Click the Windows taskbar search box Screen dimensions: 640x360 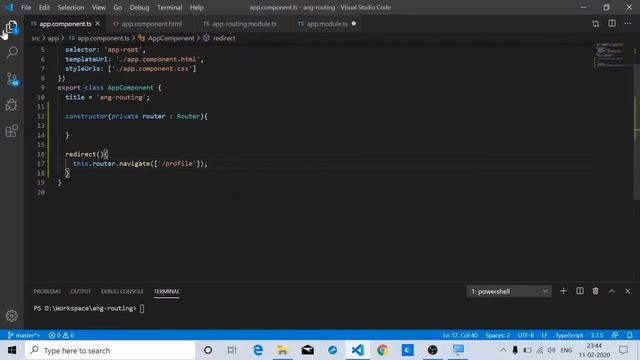pos(110,350)
